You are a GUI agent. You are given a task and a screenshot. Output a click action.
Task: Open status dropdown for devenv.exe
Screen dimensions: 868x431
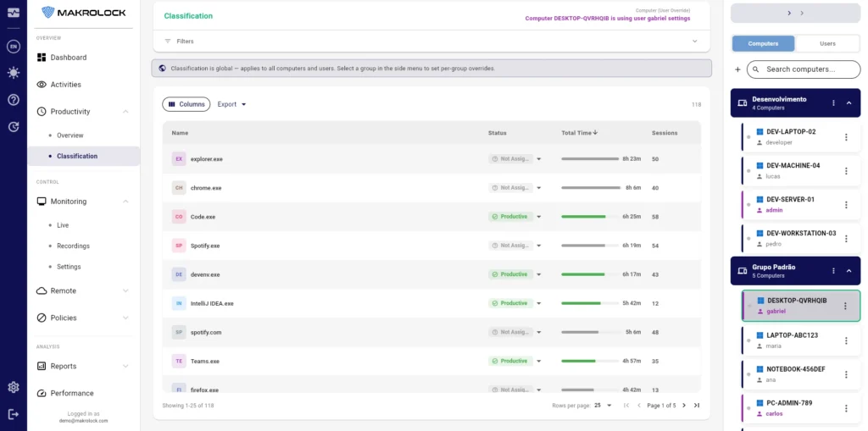(x=538, y=274)
